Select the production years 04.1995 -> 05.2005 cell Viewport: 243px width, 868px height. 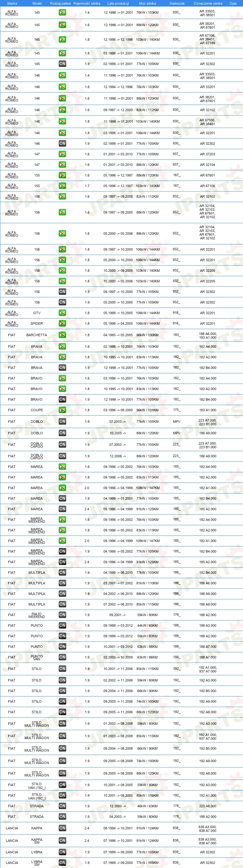pyautogui.click(x=118, y=335)
